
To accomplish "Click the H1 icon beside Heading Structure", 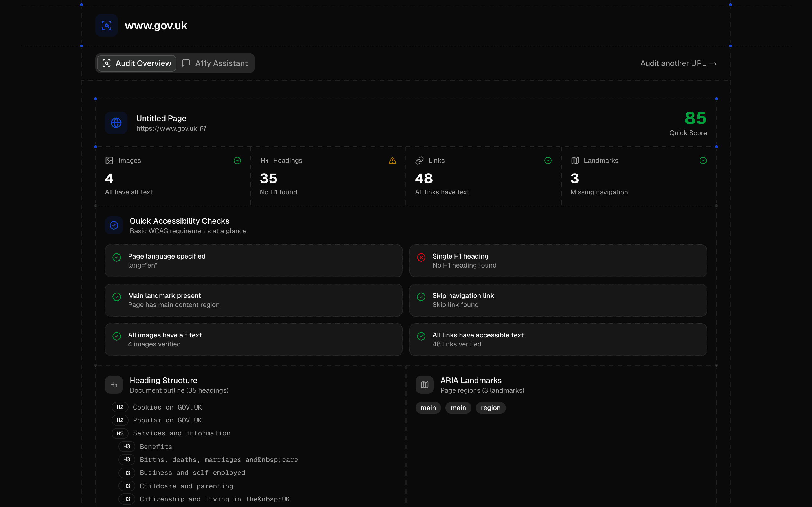I will (114, 384).
